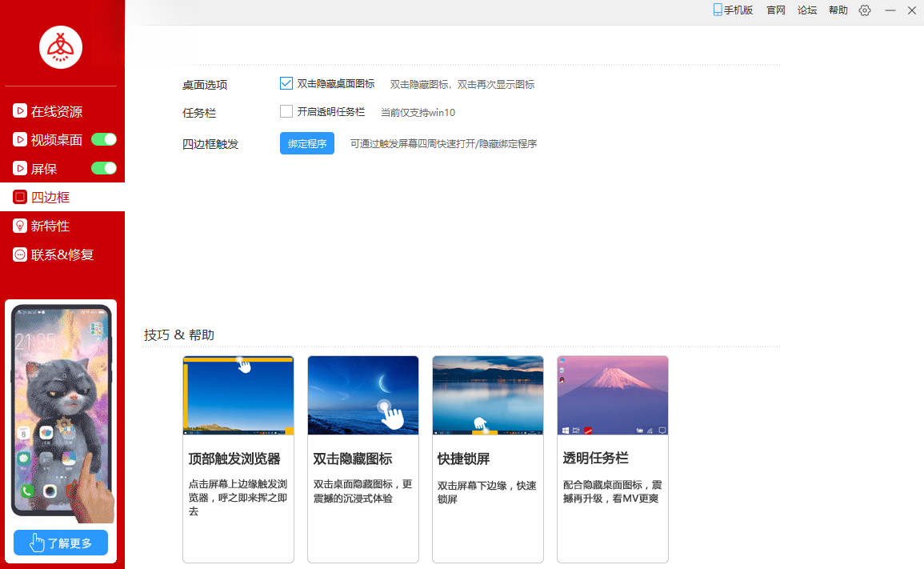The image size is (924, 569).
Task: Select the 在线资源 play icon
Action: 20,111
